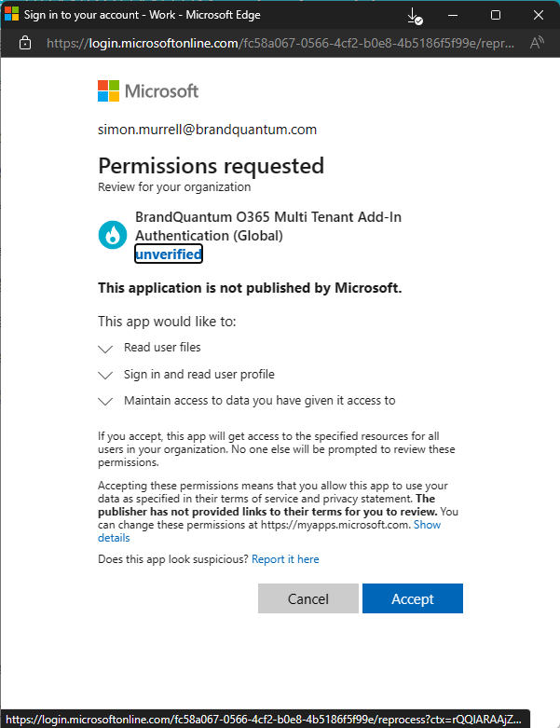Click the simon.murrell@brandquantum.com account text
The image size is (560, 728).
tap(207, 130)
